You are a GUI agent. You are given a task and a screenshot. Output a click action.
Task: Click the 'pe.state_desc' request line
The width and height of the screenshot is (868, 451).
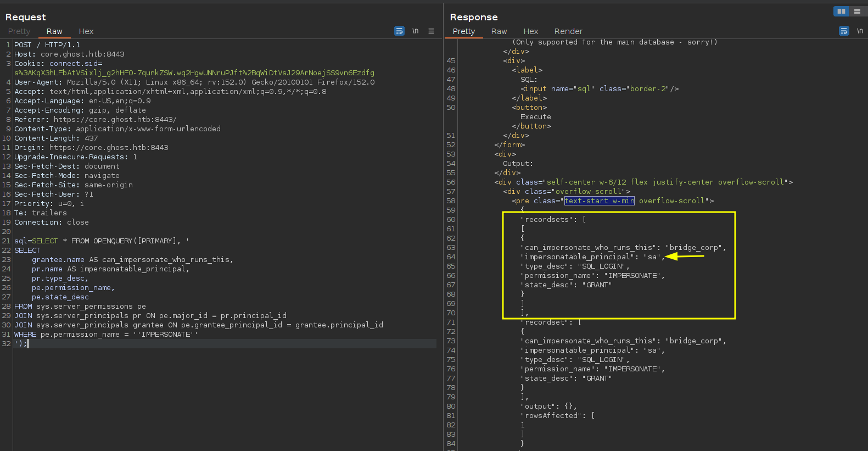click(x=60, y=297)
